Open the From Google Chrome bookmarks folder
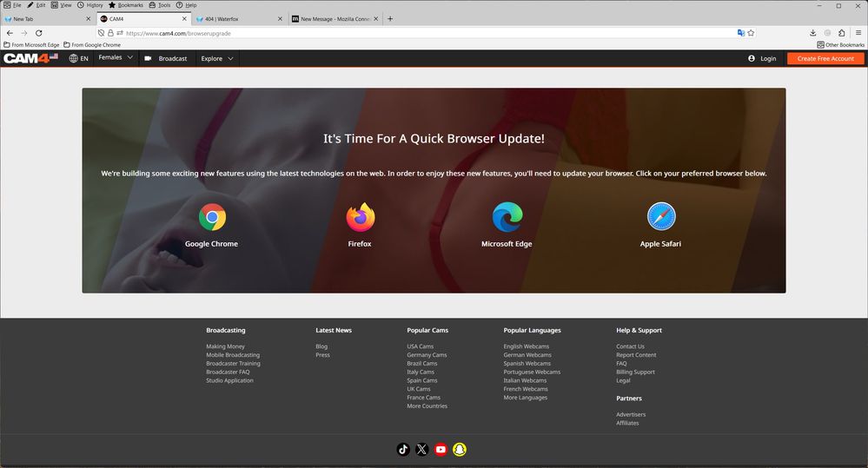 92,45
